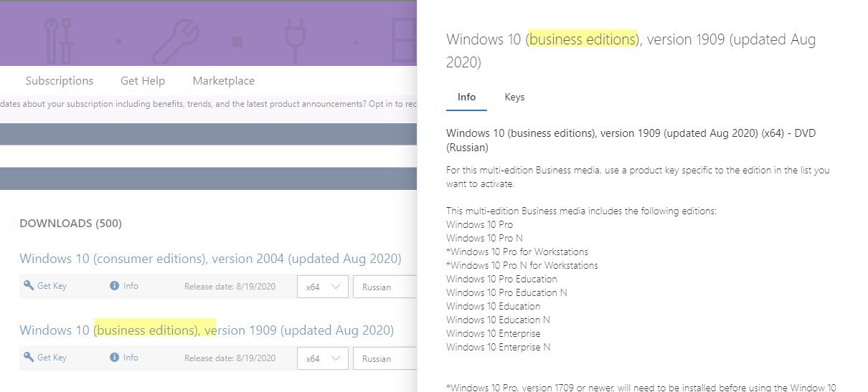This screenshot has height=392, width=868.
Task: Click key icon in consumer editions row
Action: [x=29, y=285]
